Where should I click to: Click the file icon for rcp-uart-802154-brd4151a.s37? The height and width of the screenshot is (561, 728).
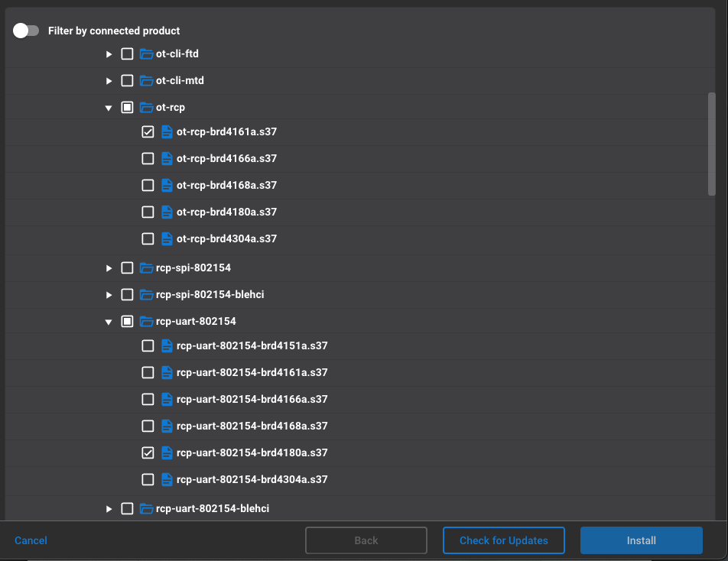167,345
